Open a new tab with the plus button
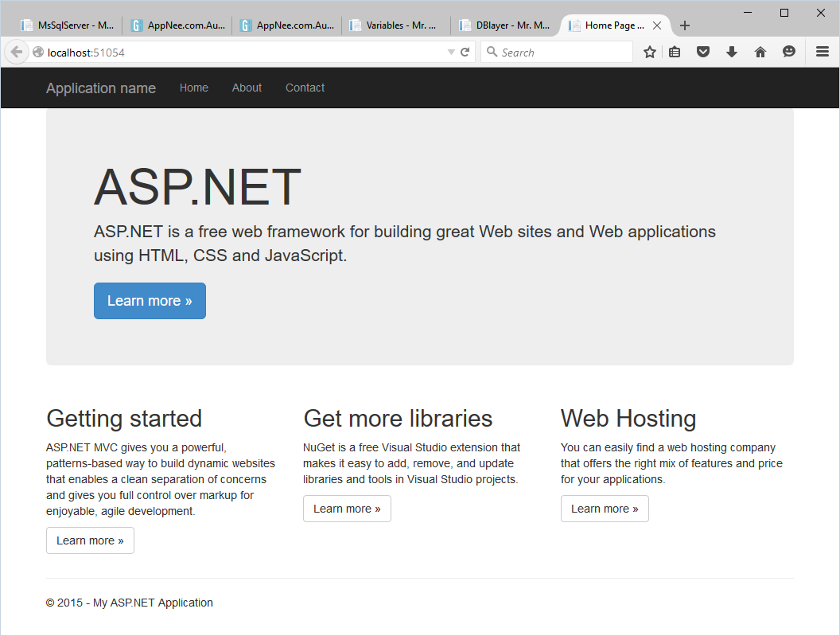Image resolution: width=840 pixels, height=636 pixels. pyautogui.click(x=685, y=25)
